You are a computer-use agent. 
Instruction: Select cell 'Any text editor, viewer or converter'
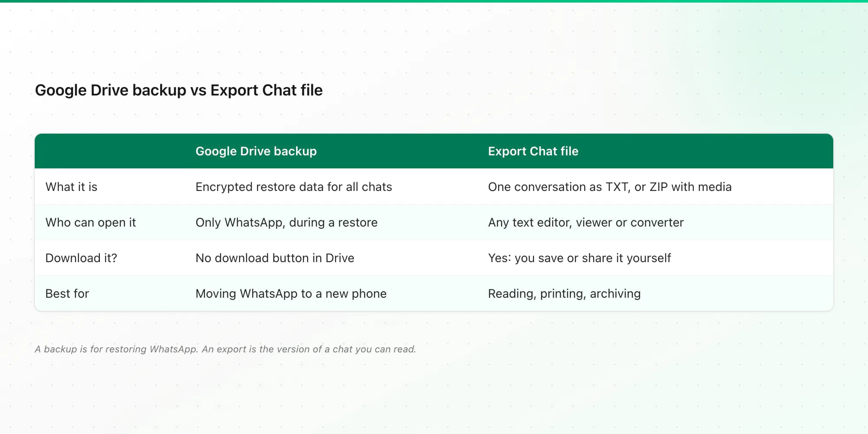click(x=586, y=222)
